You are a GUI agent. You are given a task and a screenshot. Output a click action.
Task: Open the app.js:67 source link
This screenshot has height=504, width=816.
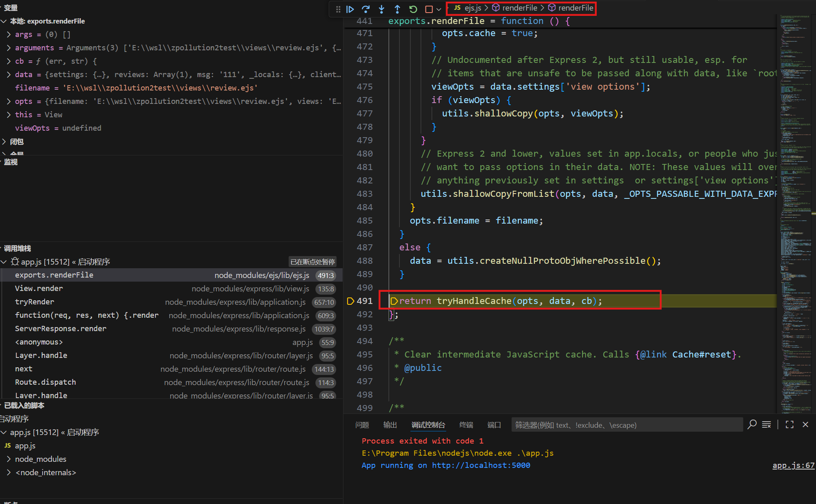[793, 465]
